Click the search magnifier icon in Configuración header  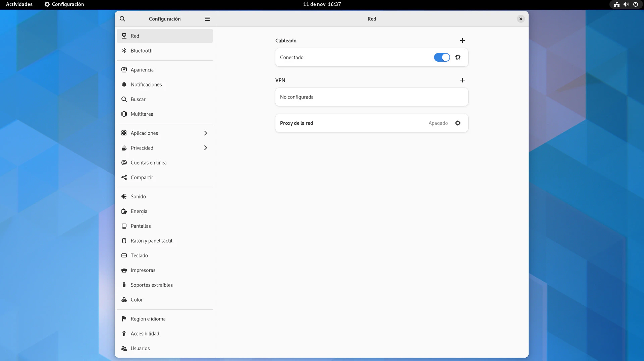122,19
